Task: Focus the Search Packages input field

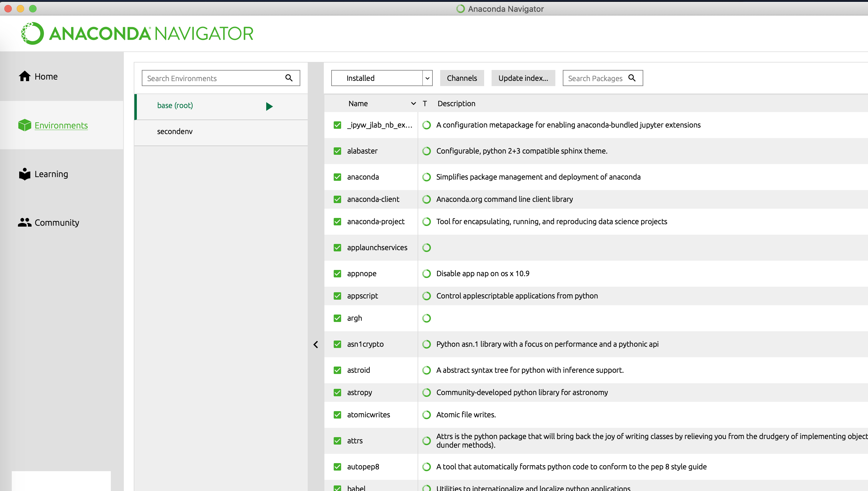Action: [x=595, y=78]
